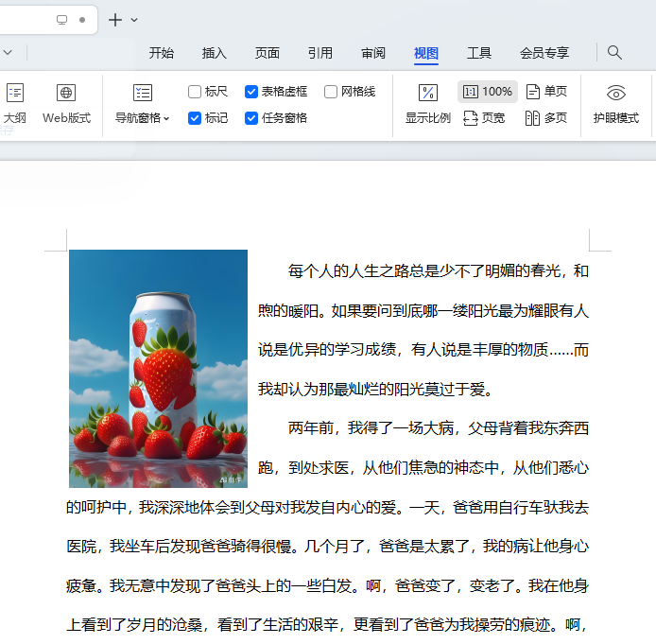Expand the 导航窗格 dropdown arrow
This screenshot has height=644, width=656.
[x=166, y=118]
